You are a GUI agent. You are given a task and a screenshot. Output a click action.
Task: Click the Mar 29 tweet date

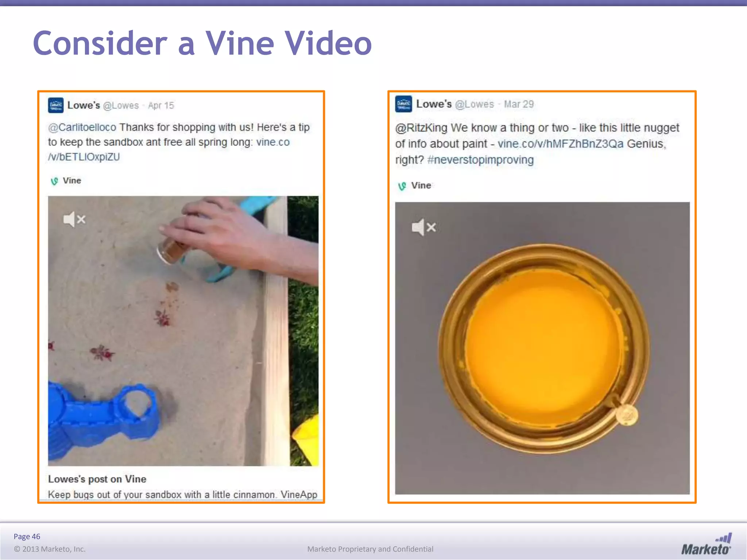click(519, 104)
